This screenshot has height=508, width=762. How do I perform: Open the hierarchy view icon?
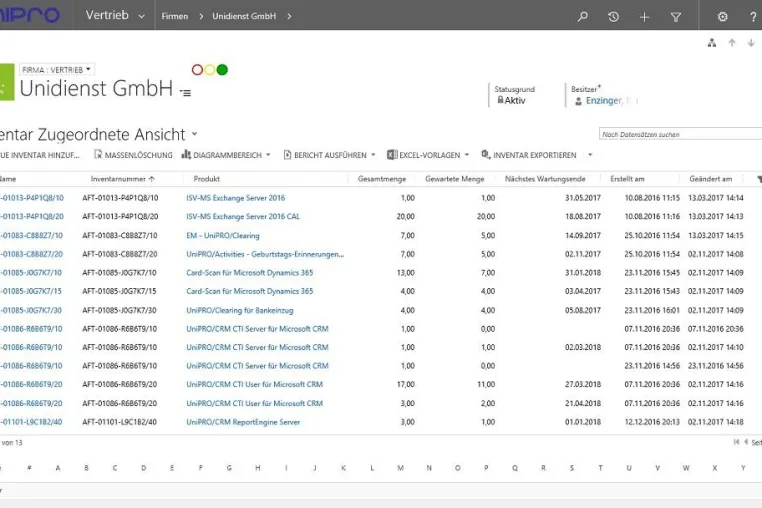pyautogui.click(x=712, y=43)
